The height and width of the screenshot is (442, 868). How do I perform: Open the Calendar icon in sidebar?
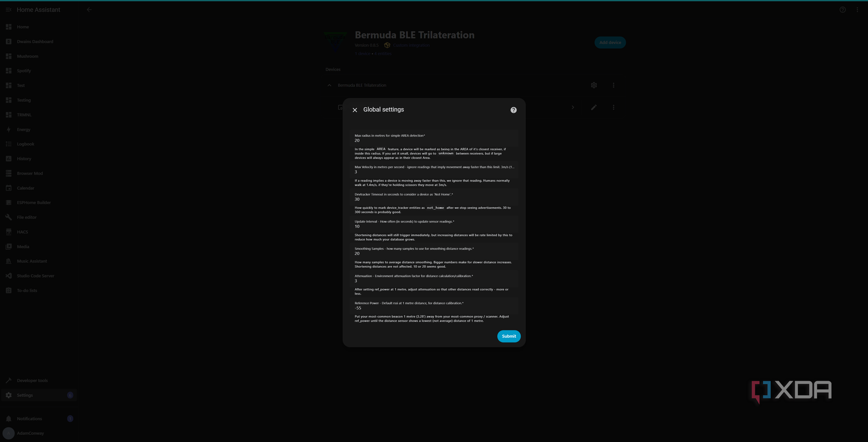tap(9, 188)
